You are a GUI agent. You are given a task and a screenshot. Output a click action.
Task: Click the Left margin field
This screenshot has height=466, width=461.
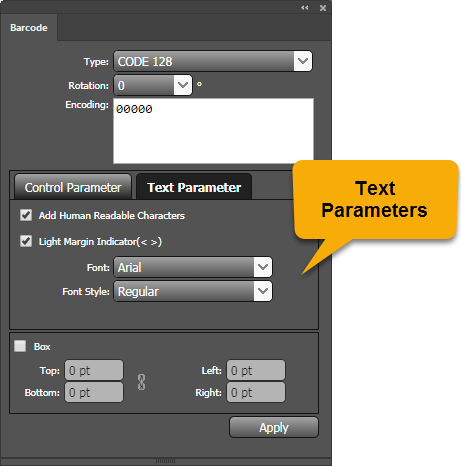[256, 370]
